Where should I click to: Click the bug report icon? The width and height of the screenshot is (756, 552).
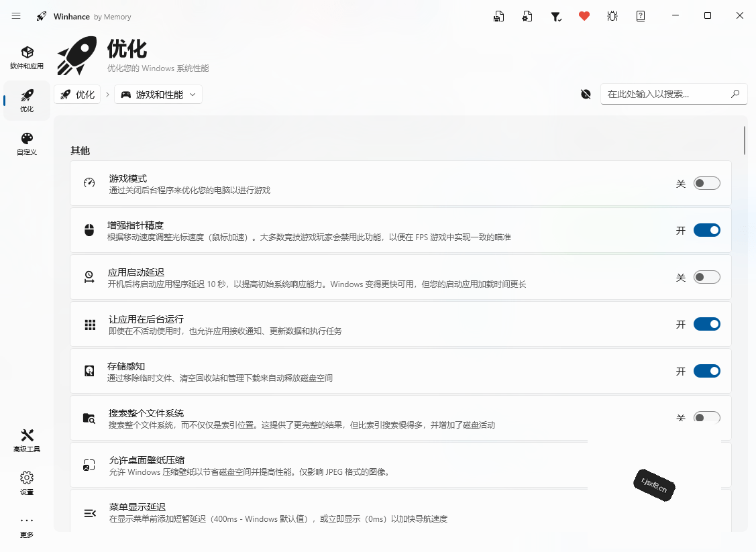coord(612,16)
